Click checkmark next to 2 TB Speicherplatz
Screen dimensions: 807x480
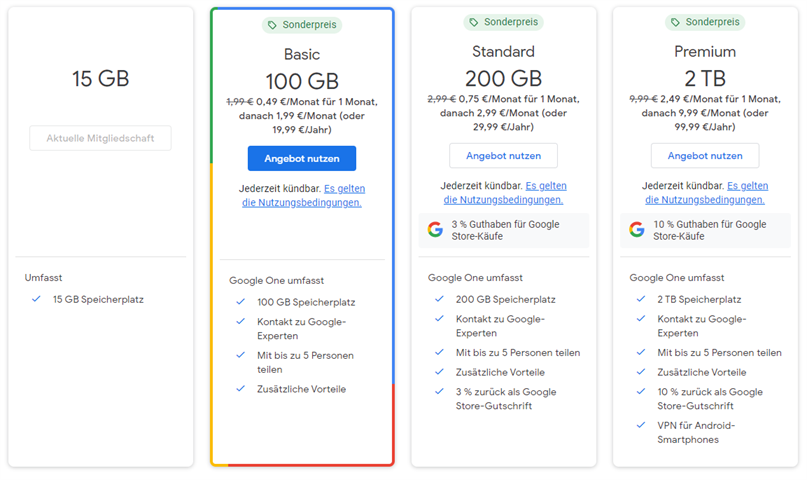pos(640,299)
